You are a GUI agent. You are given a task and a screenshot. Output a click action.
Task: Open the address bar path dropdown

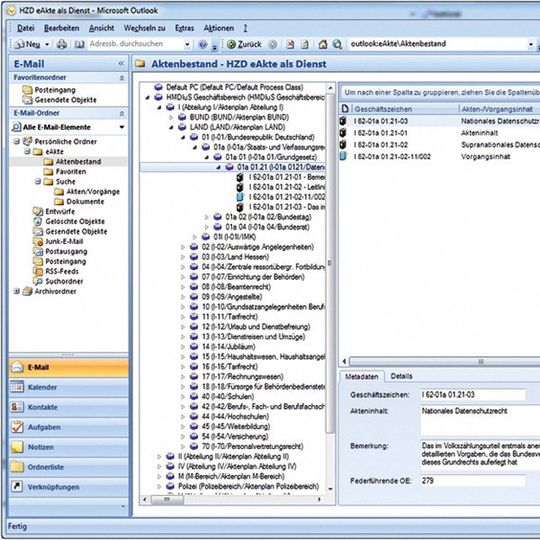click(531, 44)
